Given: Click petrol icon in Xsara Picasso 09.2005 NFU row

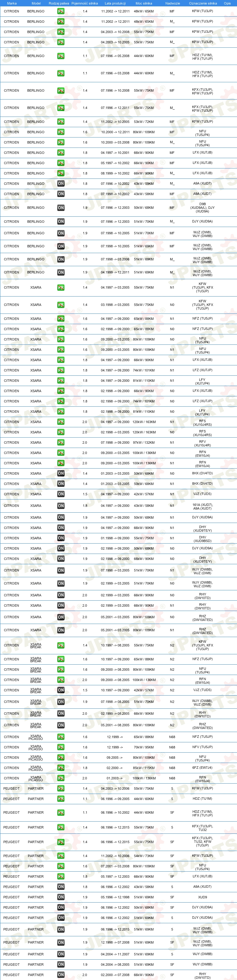Looking at the screenshot, I should click(61, 758).
